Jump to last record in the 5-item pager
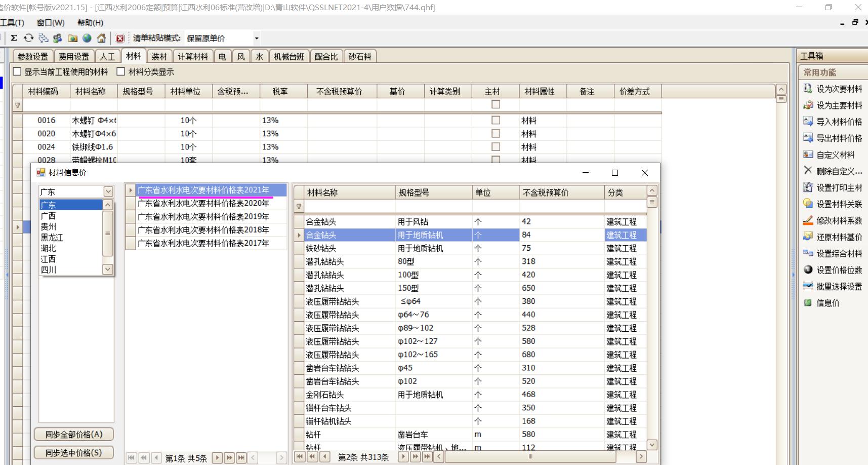This screenshot has width=868, height=465. 241,458
